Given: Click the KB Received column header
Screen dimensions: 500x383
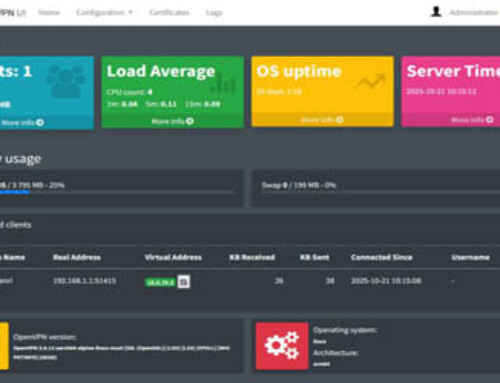Looking at the screenshot, I should click(x=252, y=257).
